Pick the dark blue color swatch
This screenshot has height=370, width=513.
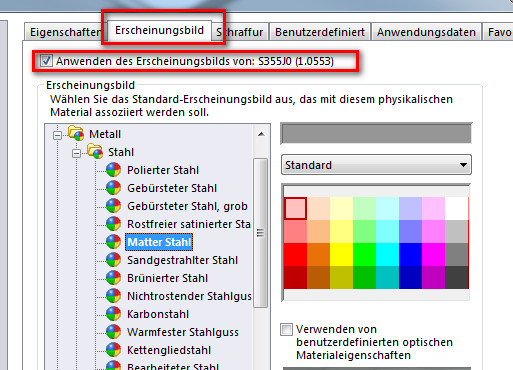410,277
